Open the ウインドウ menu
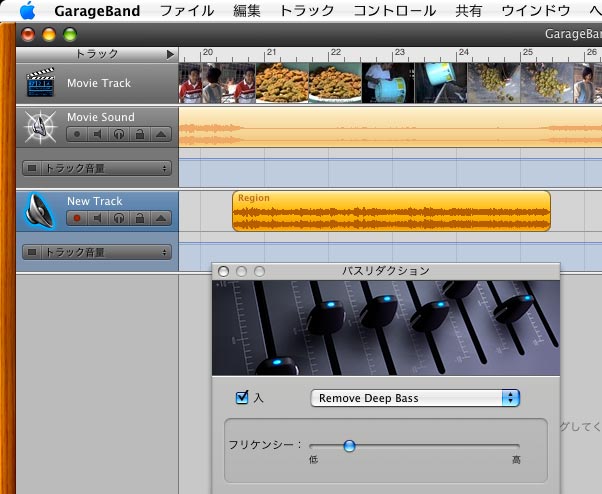 536,11
